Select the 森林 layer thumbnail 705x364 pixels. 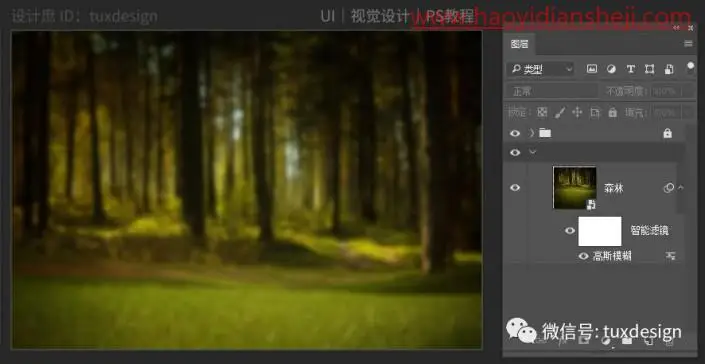tap(575, 187)
